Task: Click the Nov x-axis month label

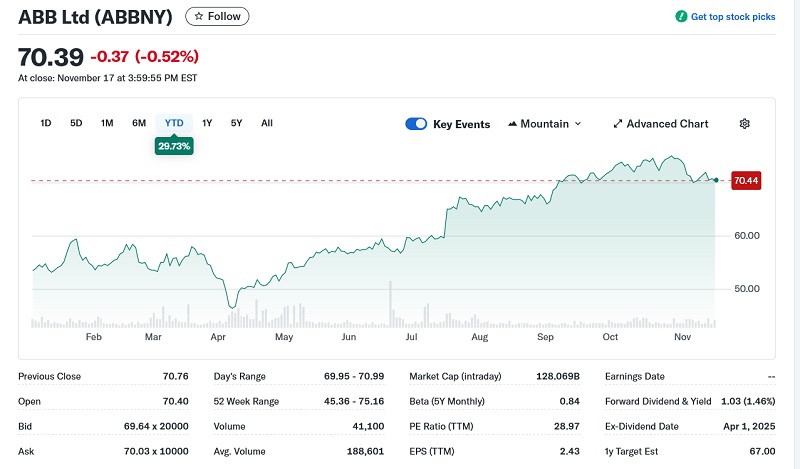Action: click(683, 337)
